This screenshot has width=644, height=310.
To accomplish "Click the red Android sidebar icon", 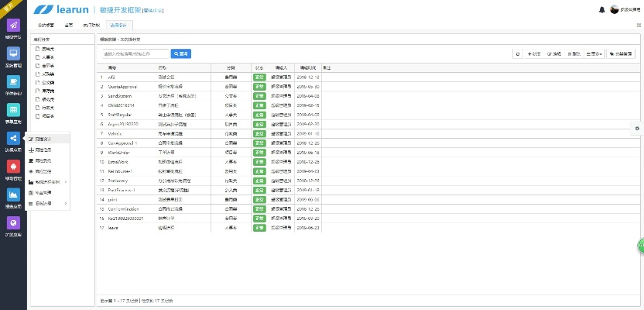I will (x=12, y=167).
